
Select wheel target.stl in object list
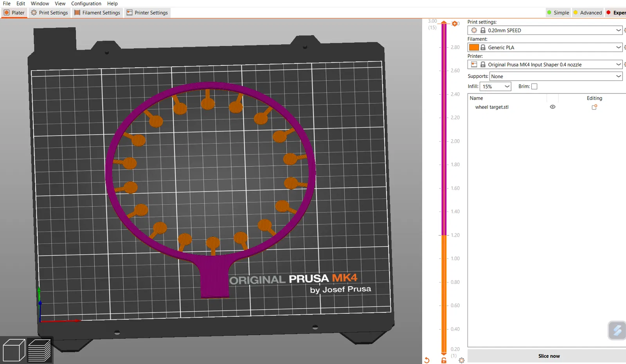[x=491, y=107]
